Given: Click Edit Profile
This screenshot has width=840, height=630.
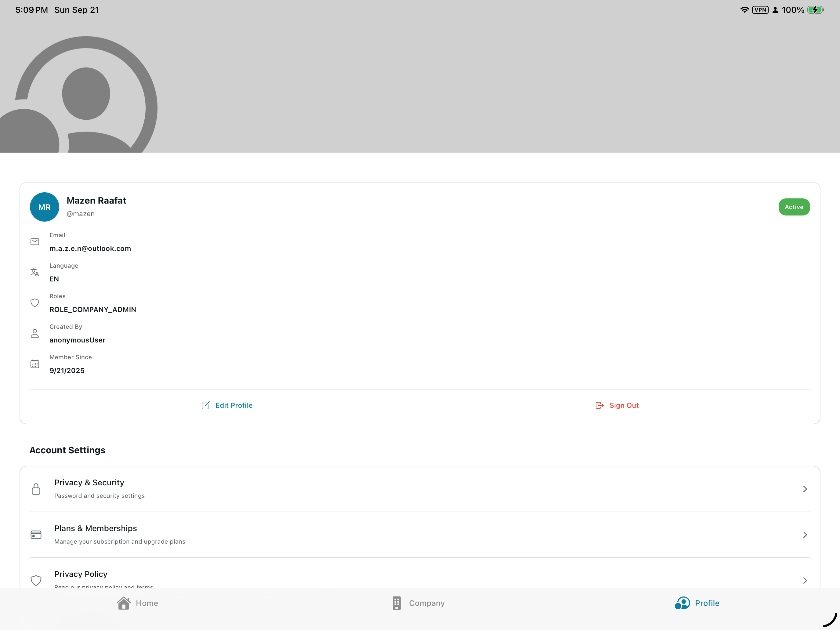Looking at the screenshot, I should tap(227, 406).
